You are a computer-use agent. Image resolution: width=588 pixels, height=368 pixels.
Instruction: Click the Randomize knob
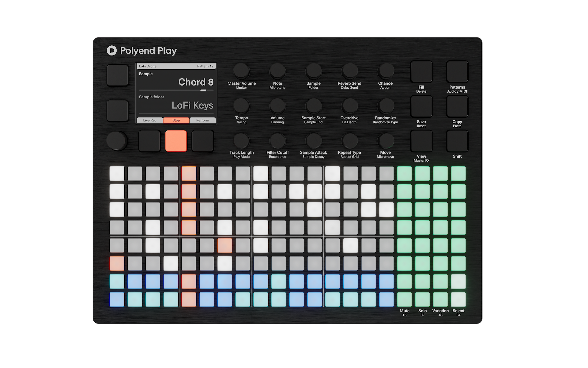pos(385,106)
